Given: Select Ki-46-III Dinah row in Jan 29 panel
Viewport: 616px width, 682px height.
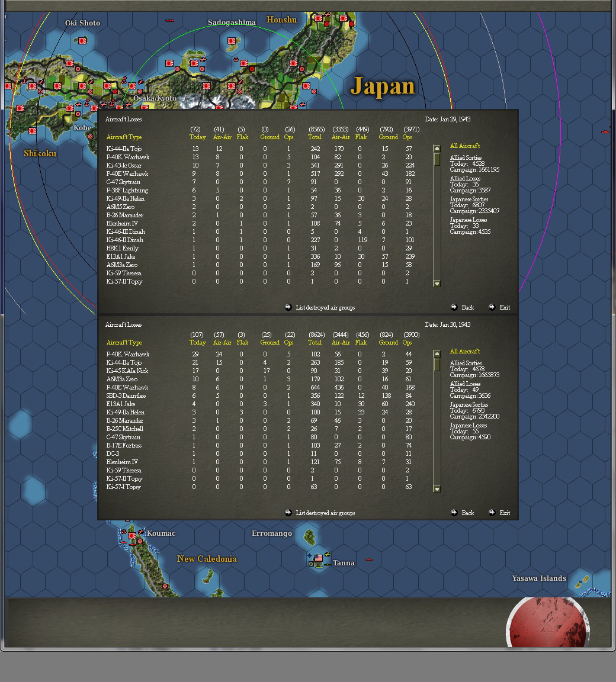Looking at the screenshot, I should pos(261,232).
